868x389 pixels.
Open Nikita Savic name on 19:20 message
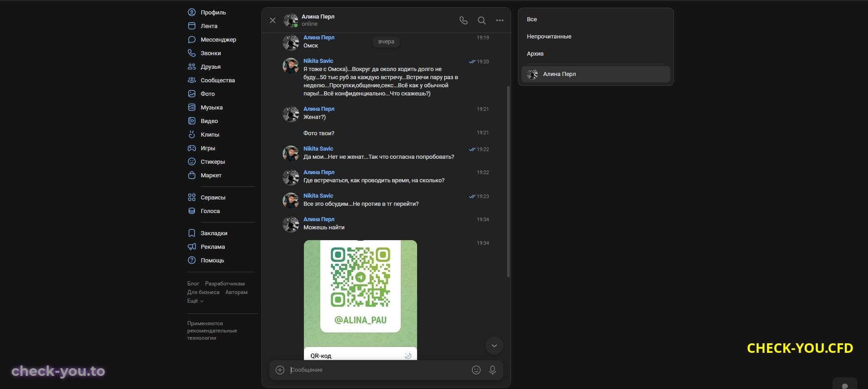click(318, 61)
